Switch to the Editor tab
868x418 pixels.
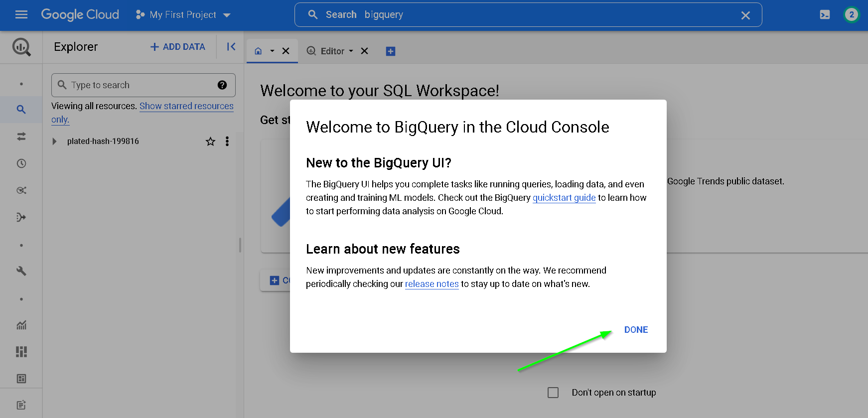tap(326, 51)
